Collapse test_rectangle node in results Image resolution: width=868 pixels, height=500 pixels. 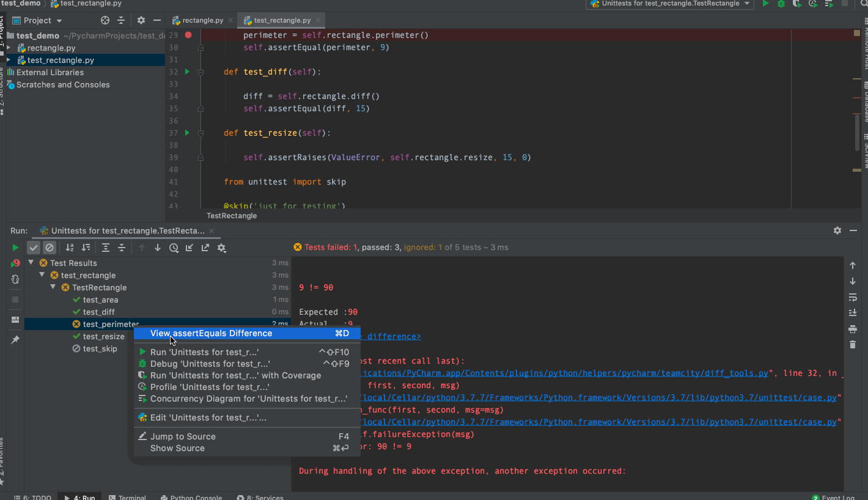click(x=42, y=275)
